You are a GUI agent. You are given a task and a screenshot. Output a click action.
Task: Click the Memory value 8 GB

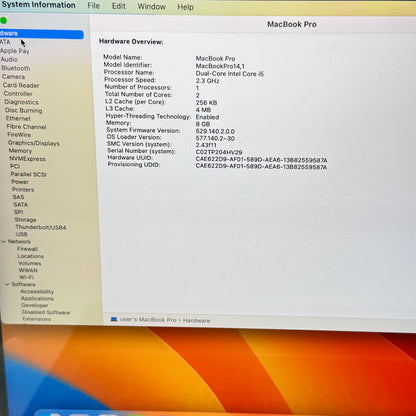click(x=203, y=124)
